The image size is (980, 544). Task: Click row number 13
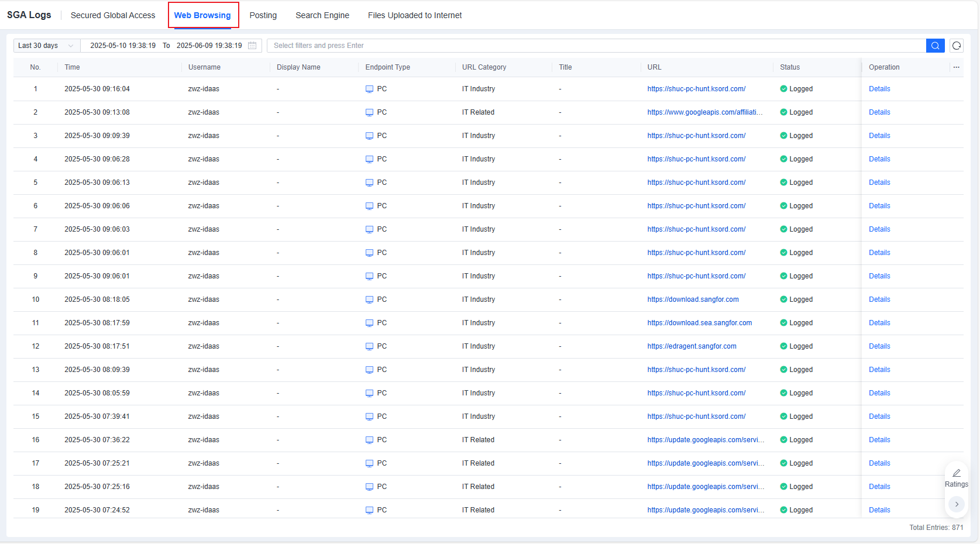pos(36,370)
